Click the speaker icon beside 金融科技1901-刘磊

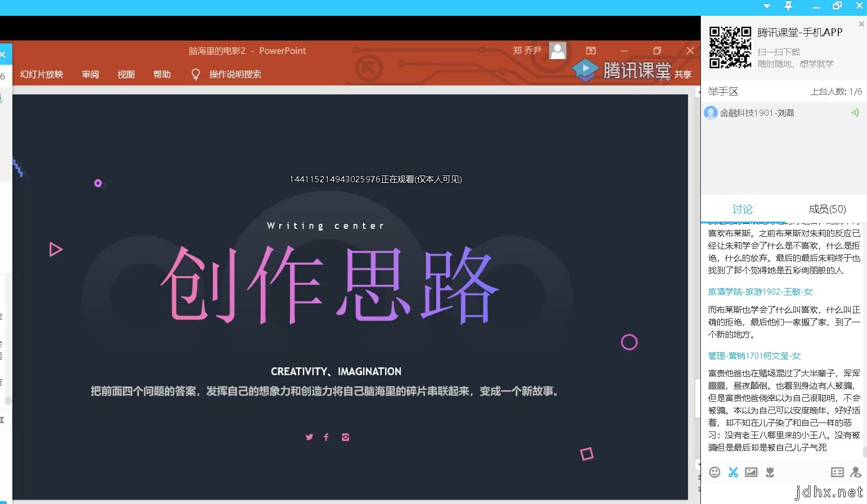click(855, 113)
